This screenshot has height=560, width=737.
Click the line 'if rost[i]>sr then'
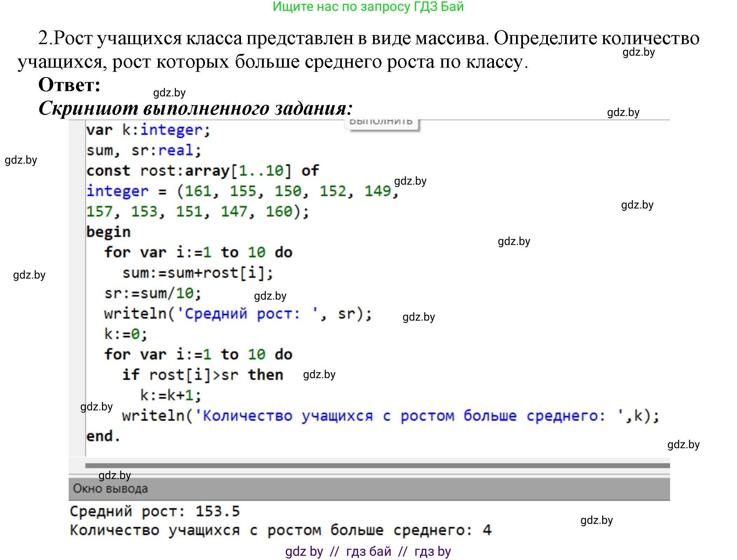(202, 375)
